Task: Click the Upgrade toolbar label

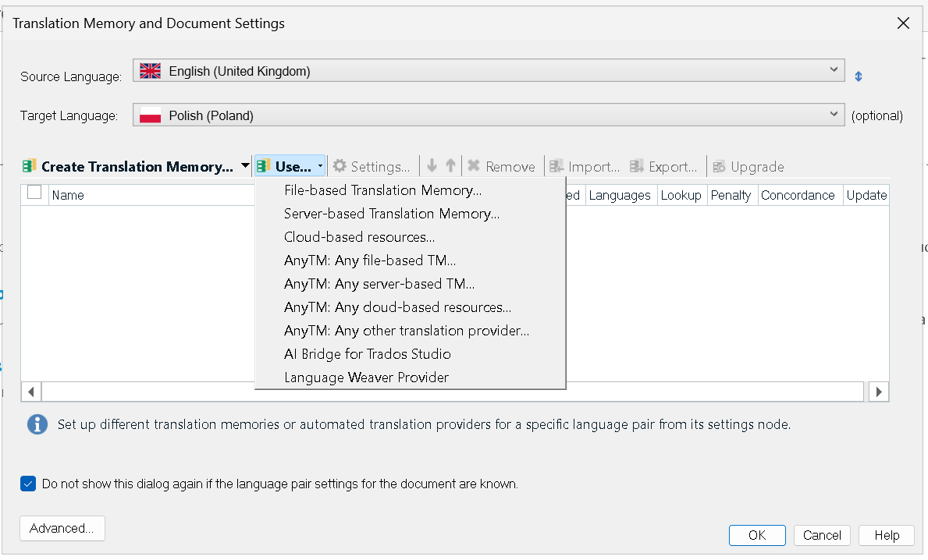Action: [x=758, y=167]
